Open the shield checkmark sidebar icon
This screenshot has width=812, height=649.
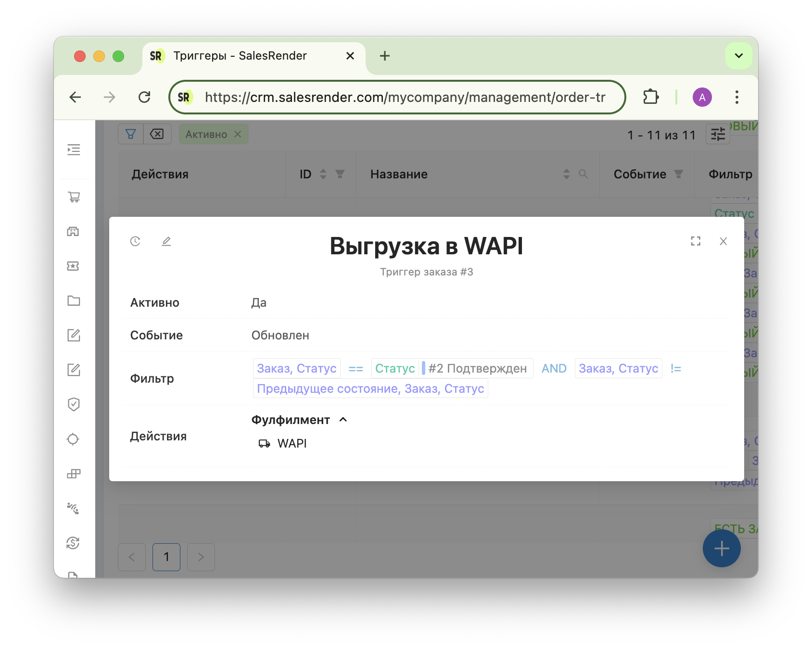pos(74,404)
